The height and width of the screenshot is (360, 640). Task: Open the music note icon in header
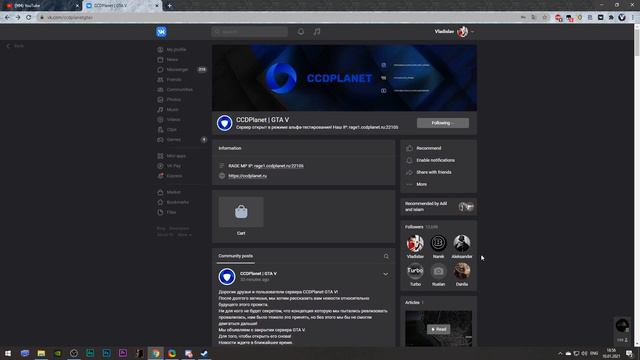tap(317, 31)
